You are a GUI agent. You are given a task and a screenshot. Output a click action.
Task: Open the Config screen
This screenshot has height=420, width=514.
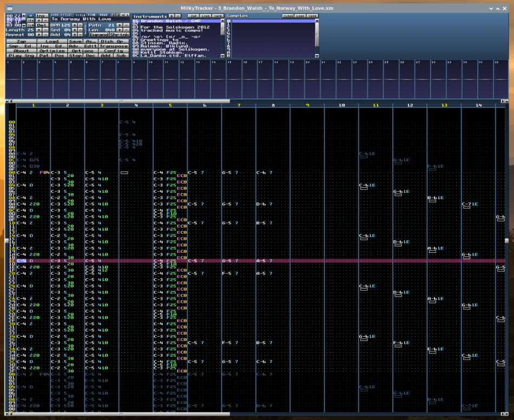[113, 51]
